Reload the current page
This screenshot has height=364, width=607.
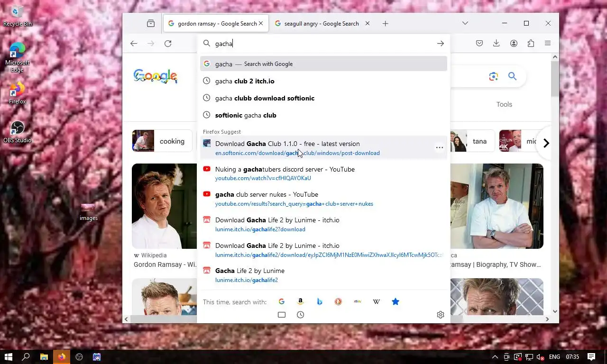[168, 44]
